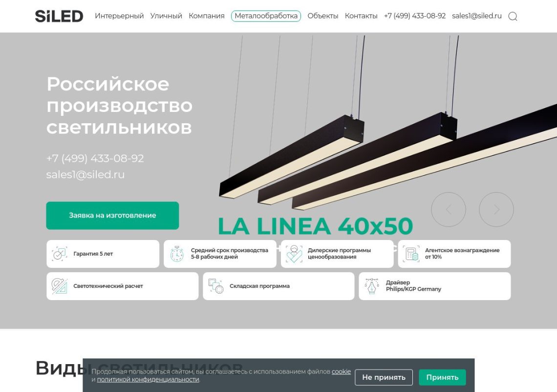The image size is (557, 392).
Task: Click the search magnifier icon
Action: click(x=513, y=16)
